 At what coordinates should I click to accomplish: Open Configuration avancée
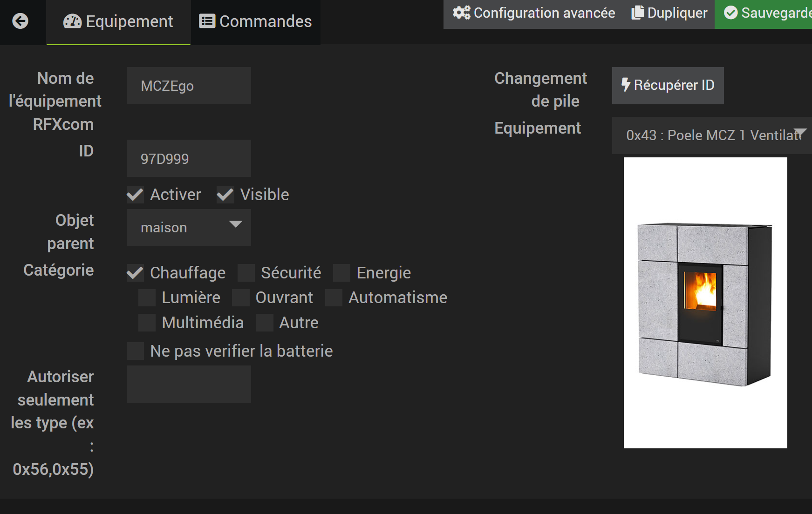point(534,13)
